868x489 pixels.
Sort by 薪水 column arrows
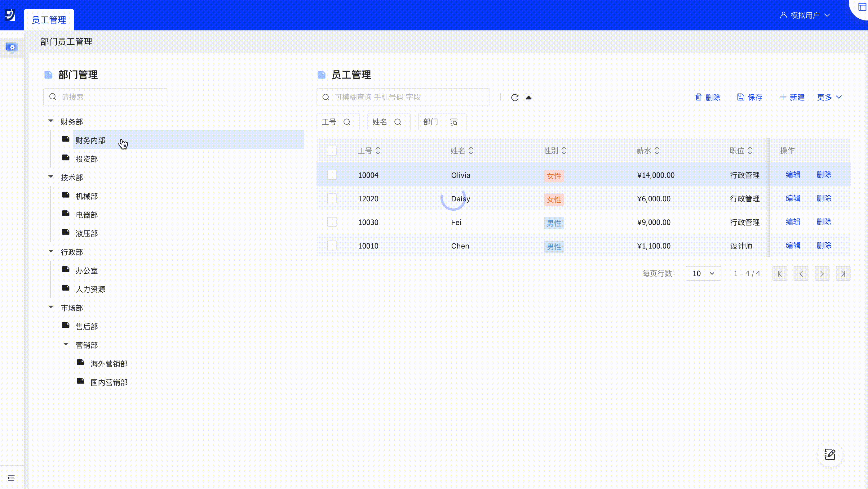point(657,151)
